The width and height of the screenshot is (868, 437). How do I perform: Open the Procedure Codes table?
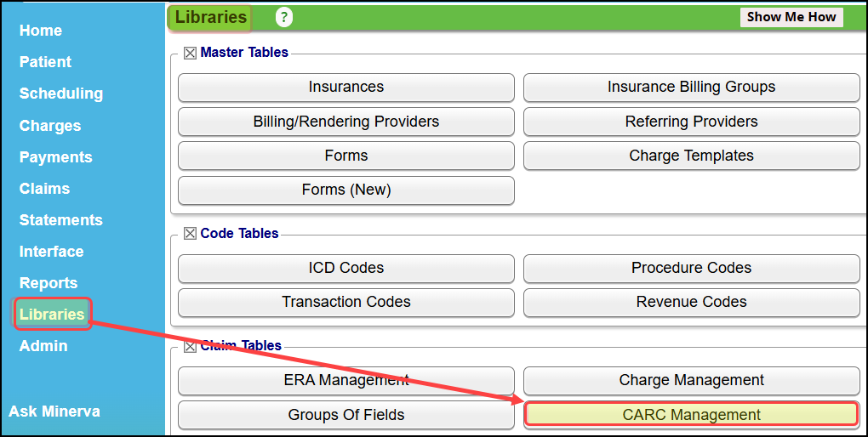coord(691,269)
